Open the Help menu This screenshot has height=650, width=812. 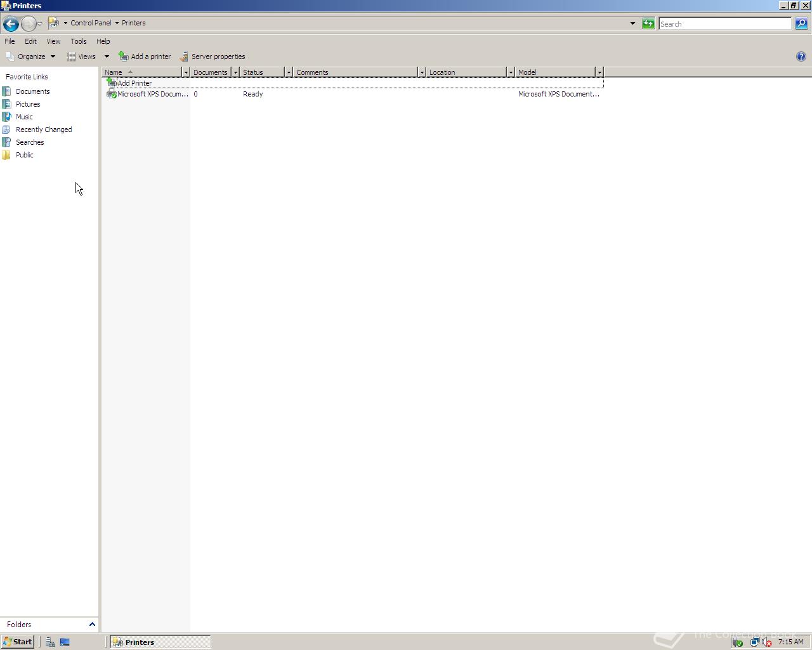pos(103,41)
